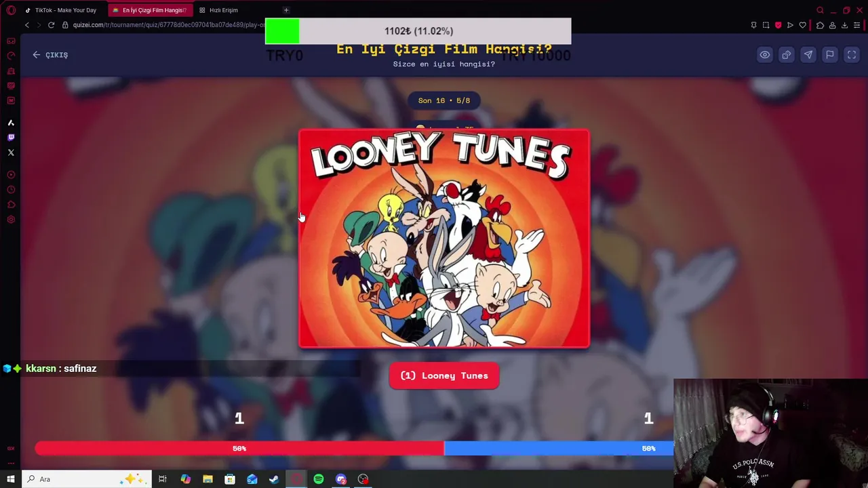868x488 pixels.
Task: Open the Windows Start menu
Action: pos(11,479)
